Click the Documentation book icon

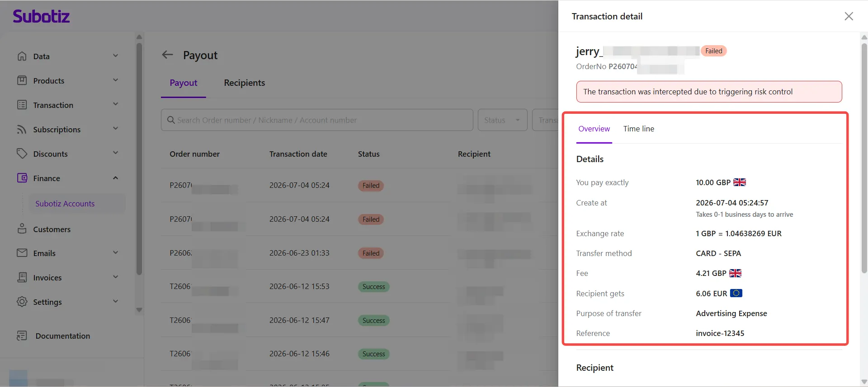[x=22, y=336]
